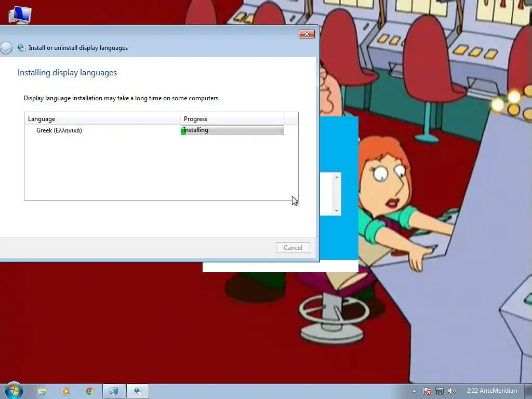The image size is (532, 399).
Task: Switch to the language installer taskbar button
Action: click(x=138, y=391)
